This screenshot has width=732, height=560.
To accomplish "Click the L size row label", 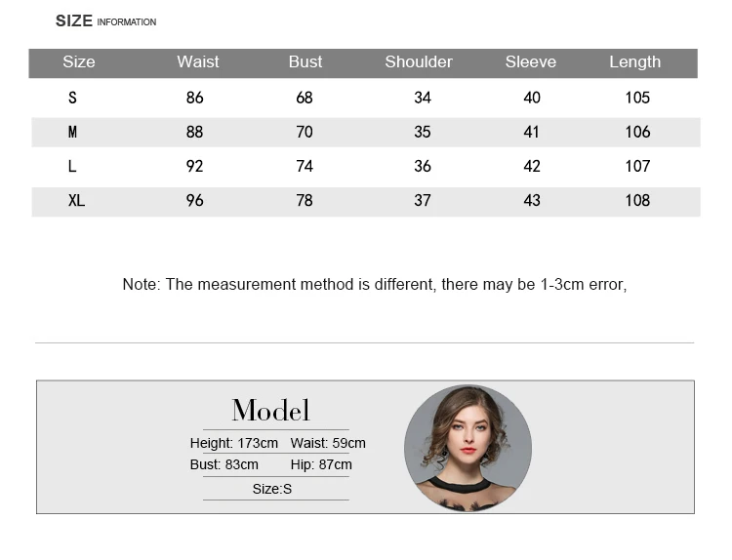I will 72,166.
